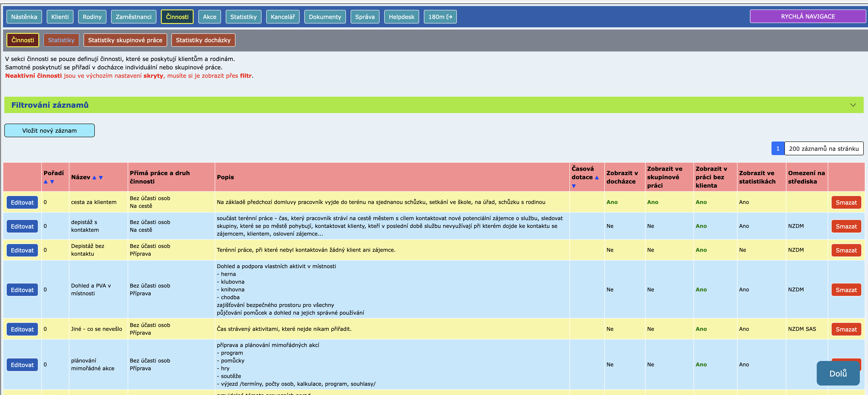
Task: Sort Název column descending arrow
Action: pos(101,178)
